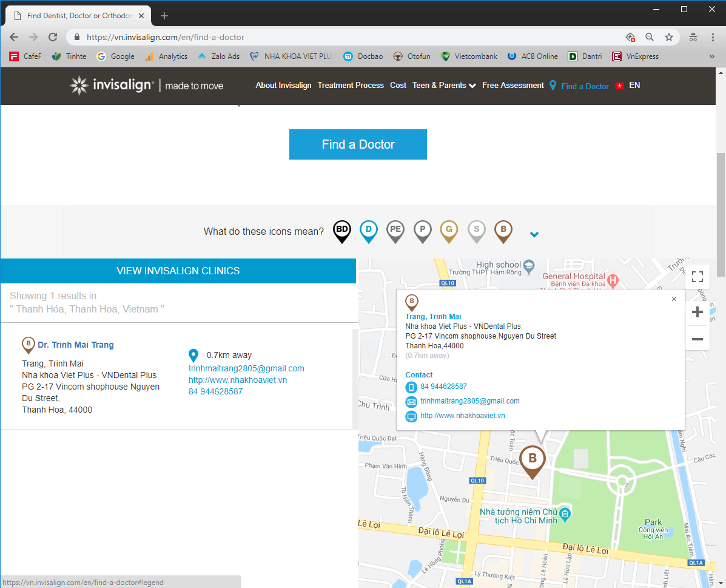
Task: Click the B badge beside Dr. Trinh Mai Trang
Action: click(x=29, y=345)
